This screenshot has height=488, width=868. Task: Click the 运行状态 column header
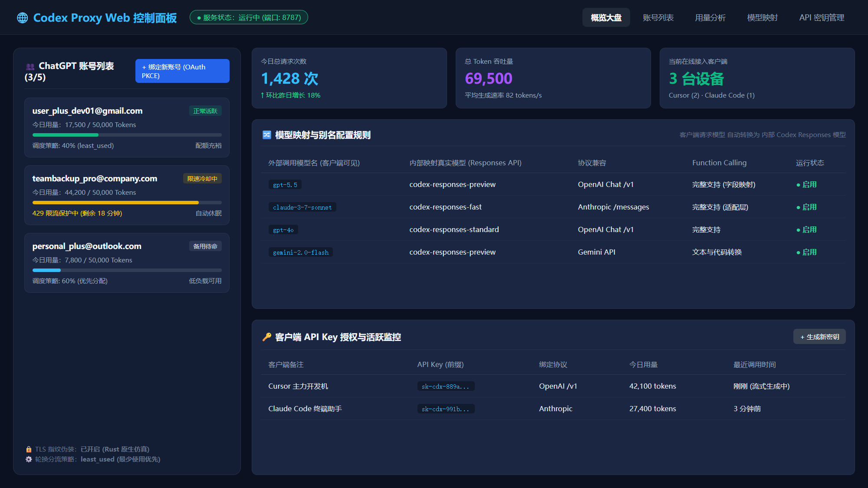(x=810, y=163)
